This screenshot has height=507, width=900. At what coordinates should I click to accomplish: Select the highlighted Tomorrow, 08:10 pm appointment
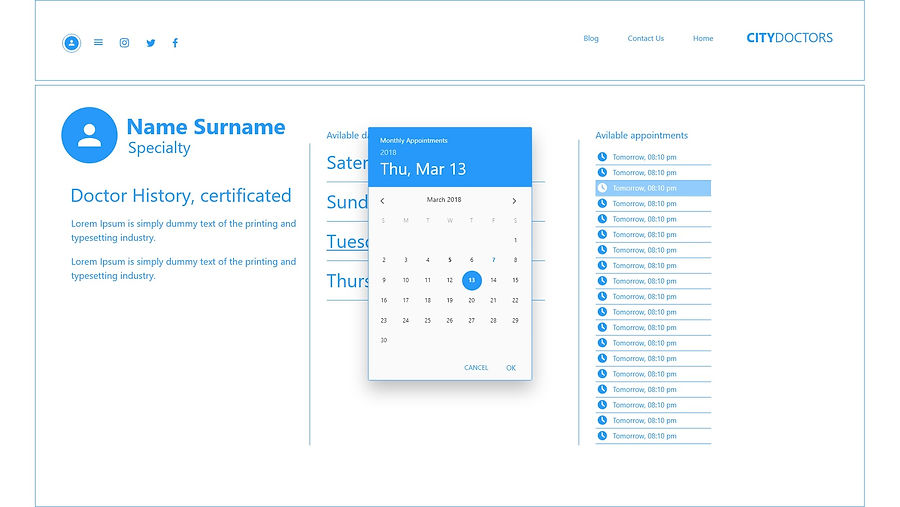point(653,188)
